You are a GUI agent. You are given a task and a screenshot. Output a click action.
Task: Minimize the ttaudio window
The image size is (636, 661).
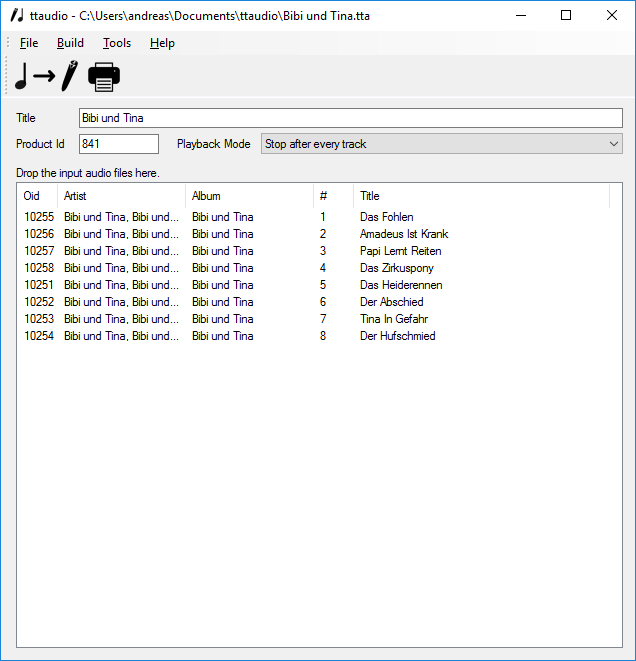(x=521, y=16)
